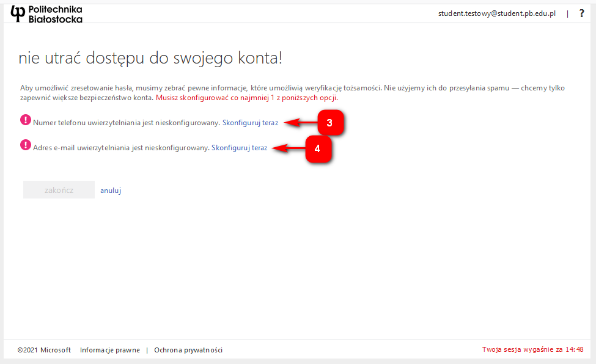Click text 'Numer telefonu uwierzytelniania jest nieskonfigurowany'

tap(126, 123)
